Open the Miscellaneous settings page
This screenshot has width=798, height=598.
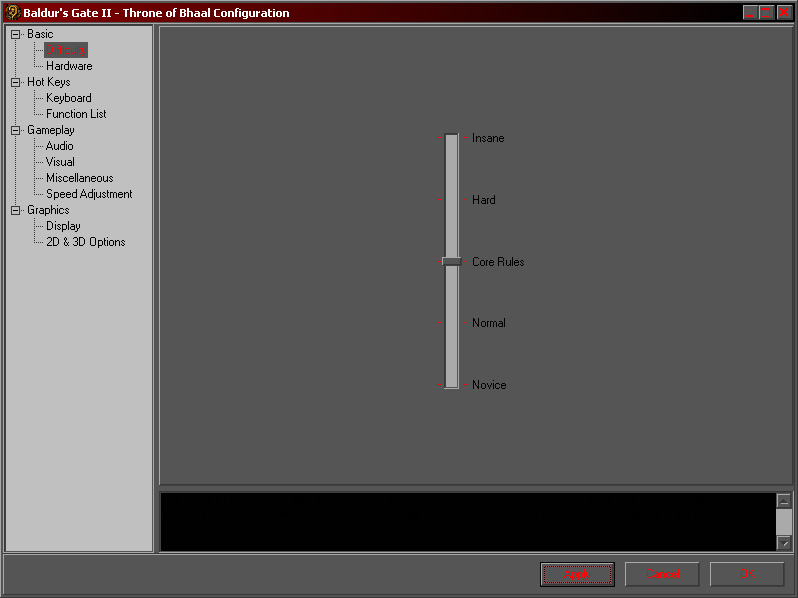pos(80,178)
